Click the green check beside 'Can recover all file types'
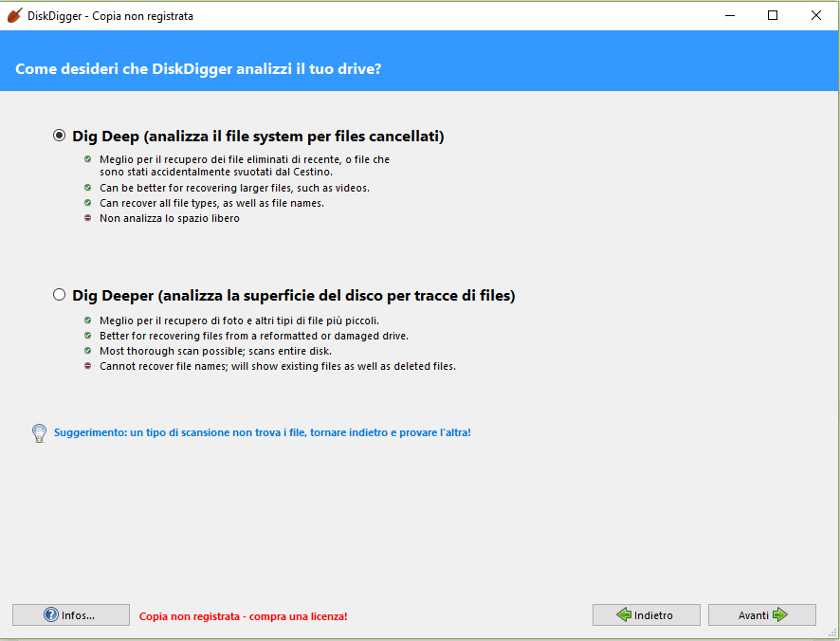840x641 pixels. pos(88,203)
